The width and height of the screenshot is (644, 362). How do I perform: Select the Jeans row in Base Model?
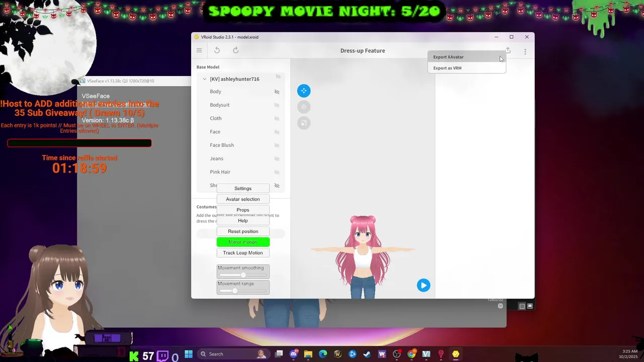click(x=242, y=158)
